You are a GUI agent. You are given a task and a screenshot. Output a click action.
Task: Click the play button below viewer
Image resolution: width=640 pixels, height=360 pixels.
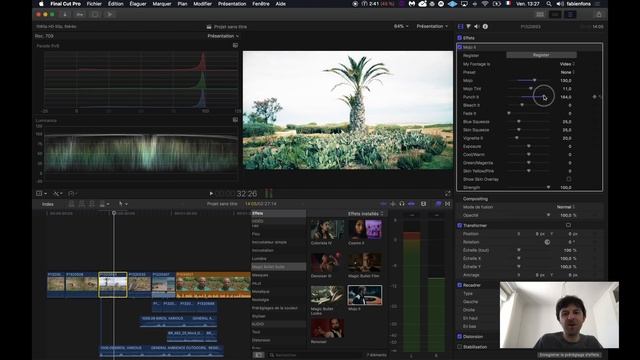click(211, 193)
